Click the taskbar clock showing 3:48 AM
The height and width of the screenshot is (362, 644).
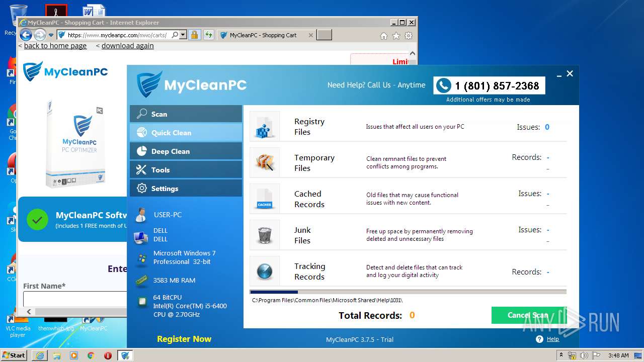(x=618, y=355)
